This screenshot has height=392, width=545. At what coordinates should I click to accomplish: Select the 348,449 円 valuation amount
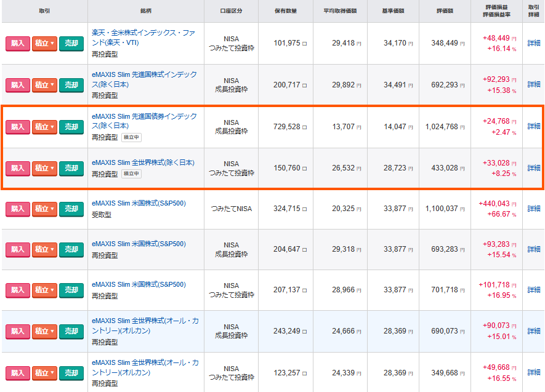[448, 44]
